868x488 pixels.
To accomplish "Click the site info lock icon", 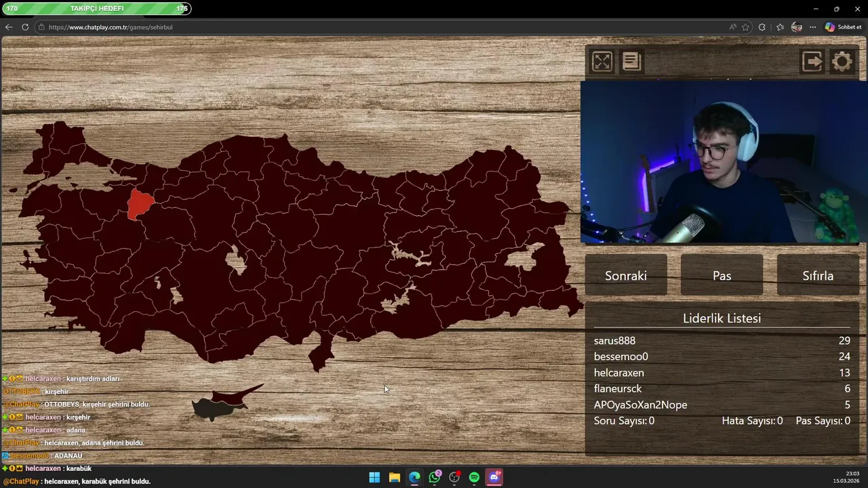I will pyautogui.click(x=41, y=27).
